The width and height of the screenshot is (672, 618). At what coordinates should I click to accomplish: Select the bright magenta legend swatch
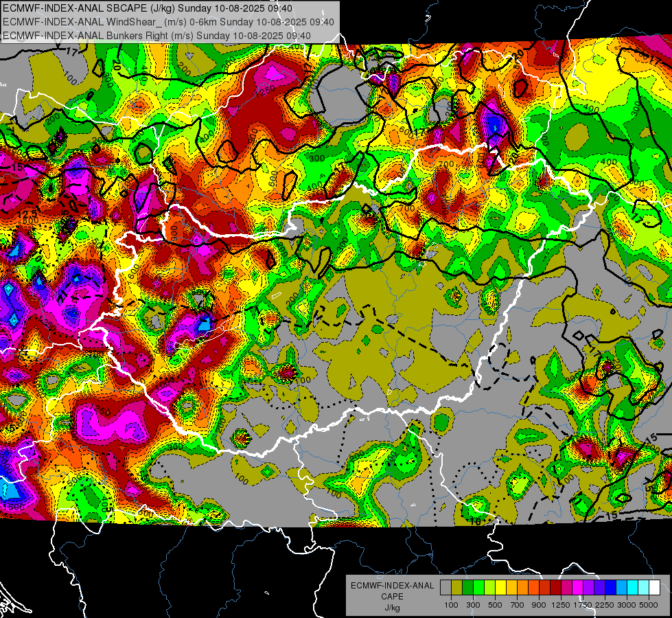577,588
